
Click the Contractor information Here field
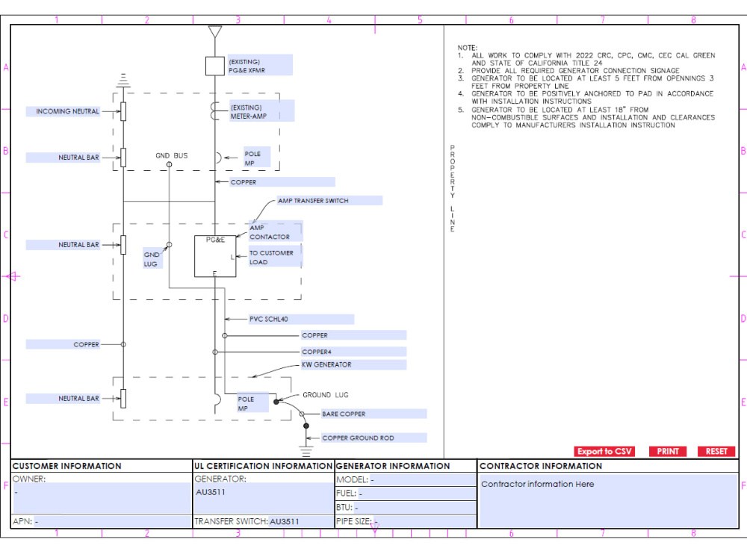[608, 500]
